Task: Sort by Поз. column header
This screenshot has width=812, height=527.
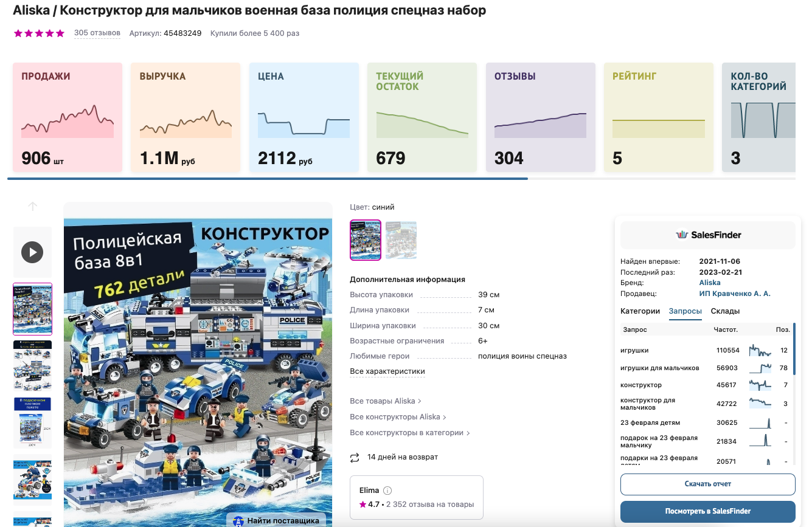Action: tap(783, 330)
